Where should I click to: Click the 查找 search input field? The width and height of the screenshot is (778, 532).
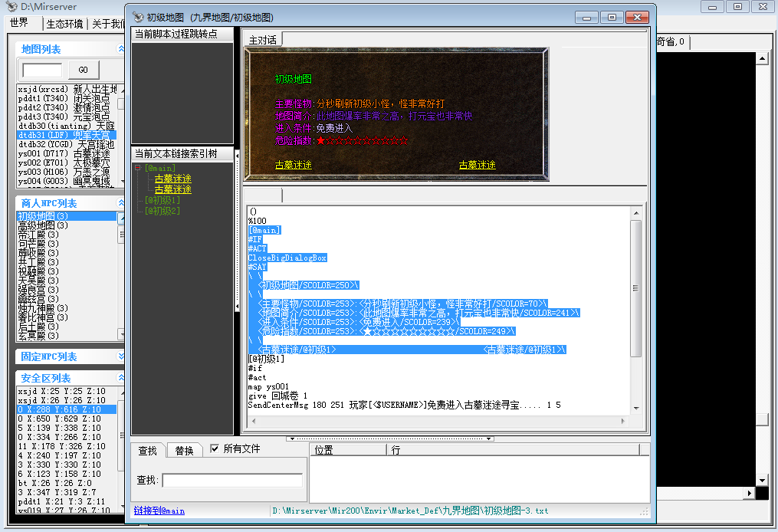(231, 481)
